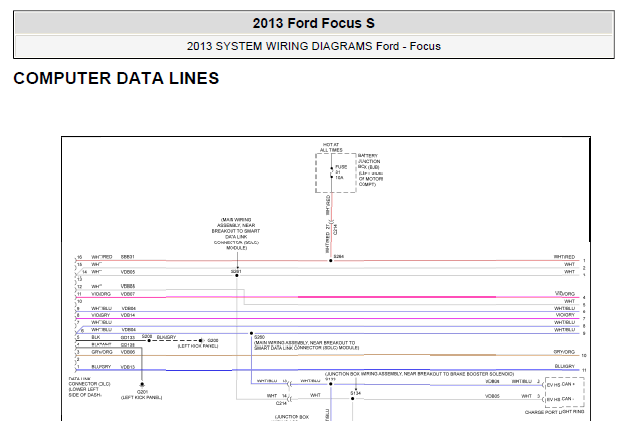
Task: Click the C214 connector label near WHT 14
Action: click(x=281, y=403)
